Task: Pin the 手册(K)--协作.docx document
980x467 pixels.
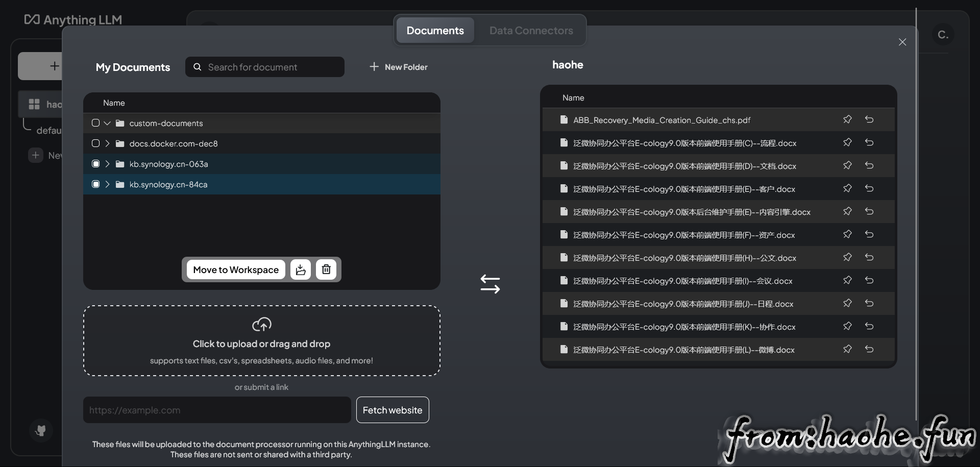Action: (847, 326)
